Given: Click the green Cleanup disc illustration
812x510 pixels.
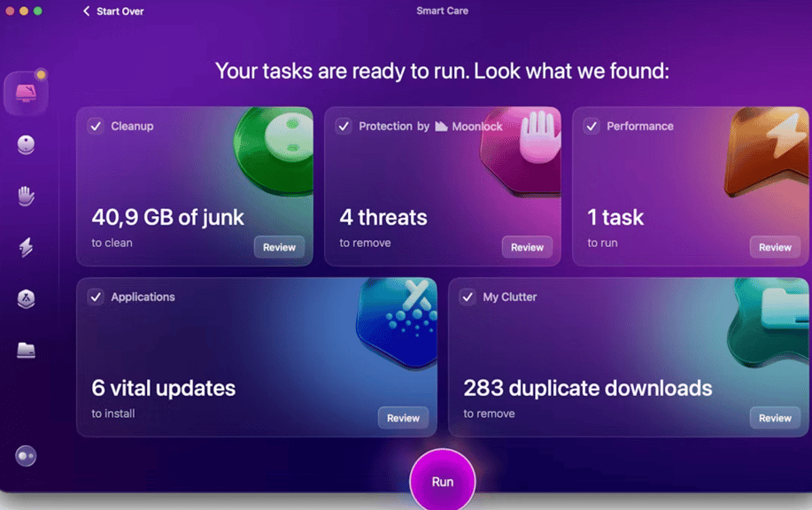Looking at the screenshot, I should 274,151.
